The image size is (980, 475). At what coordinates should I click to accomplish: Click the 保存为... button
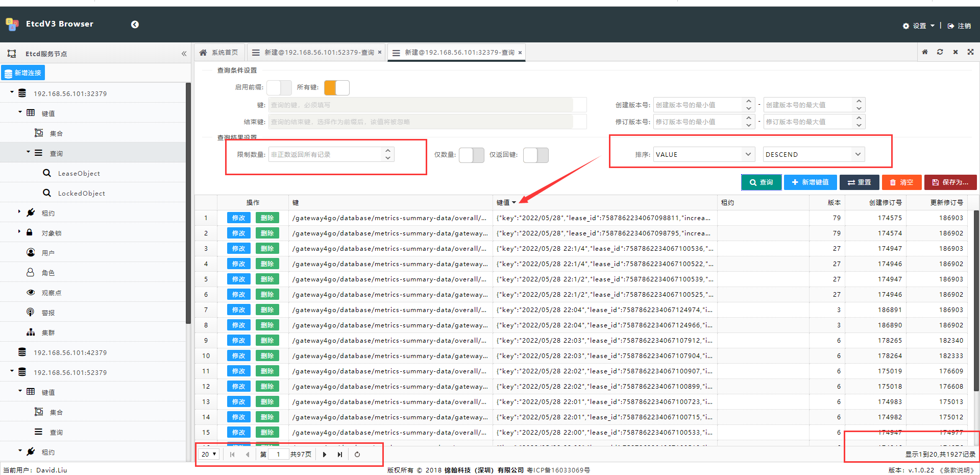pyautogui.click(x=950, y=182)
